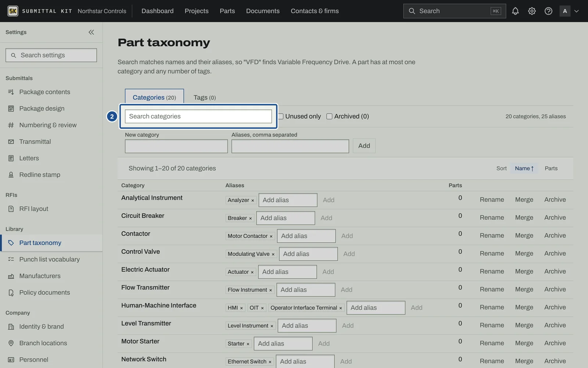Go to Projects

point(197,11)
